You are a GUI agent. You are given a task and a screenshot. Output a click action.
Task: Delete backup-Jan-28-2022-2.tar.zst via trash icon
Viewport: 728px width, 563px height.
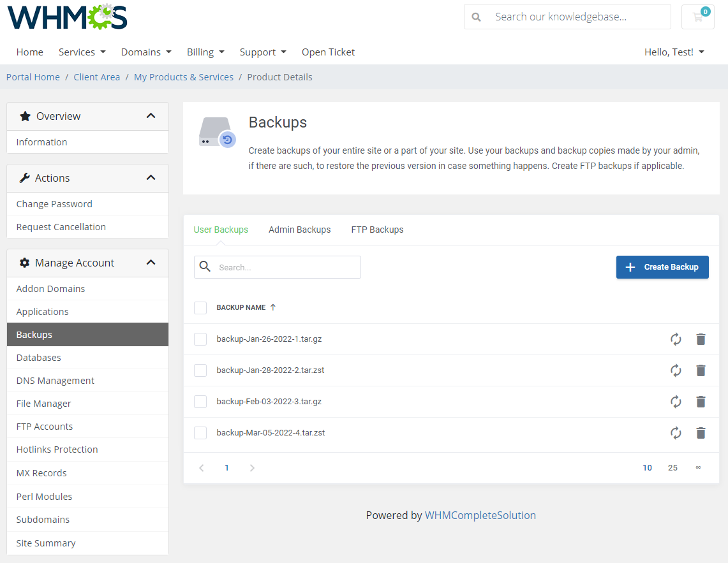coord(701,370)
